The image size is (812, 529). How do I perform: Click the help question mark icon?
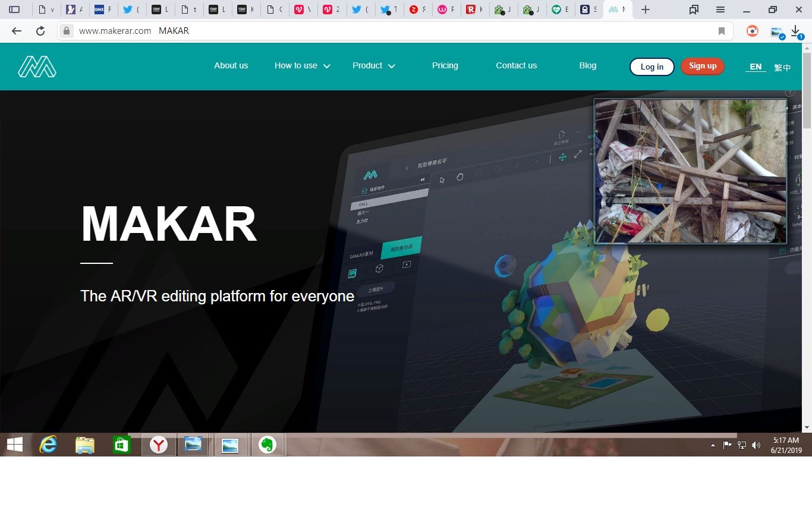tap(789, 92)
